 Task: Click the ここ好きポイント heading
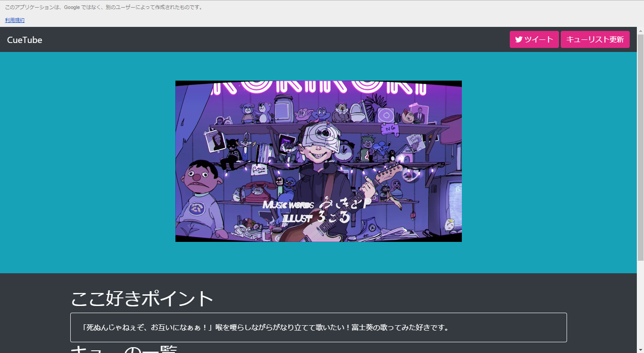142,298
